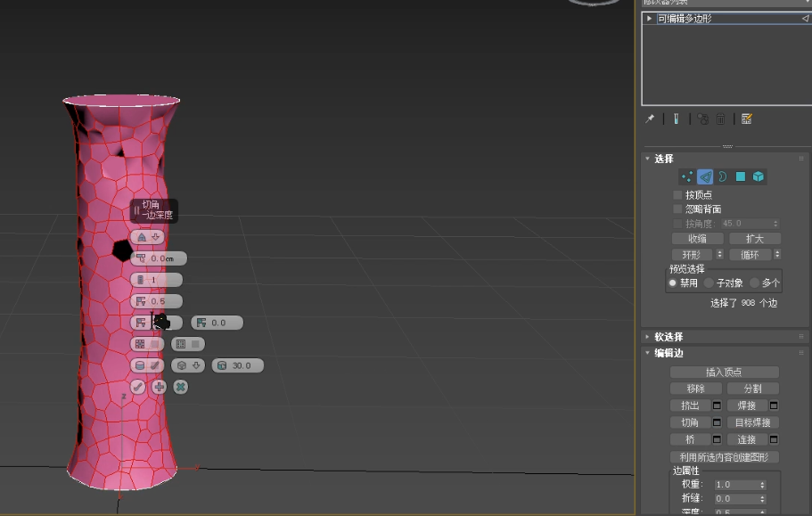Toggle Open Chamfer checkbox in caddy
Image resolution: width=812 pixels, height=516 pixels.
pos(155,344)
